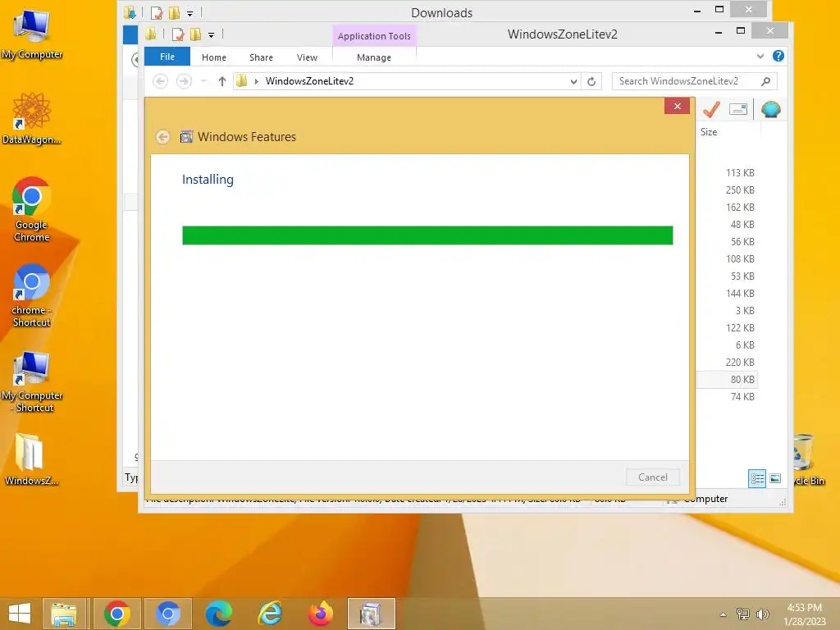
Task: Minimize the WindowsZoneLitev2 window
Action: (719, 32)
